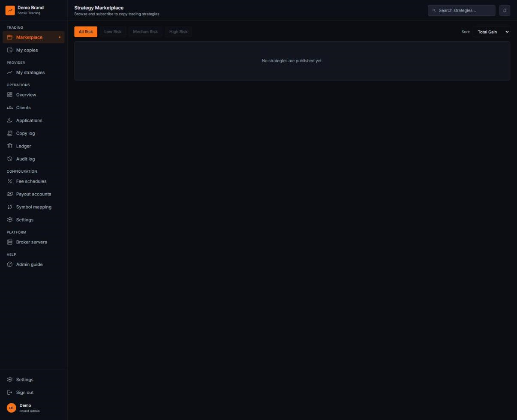Select the Medium Risk filter
Screen dimensions: 517x420
tap(145, 32)
